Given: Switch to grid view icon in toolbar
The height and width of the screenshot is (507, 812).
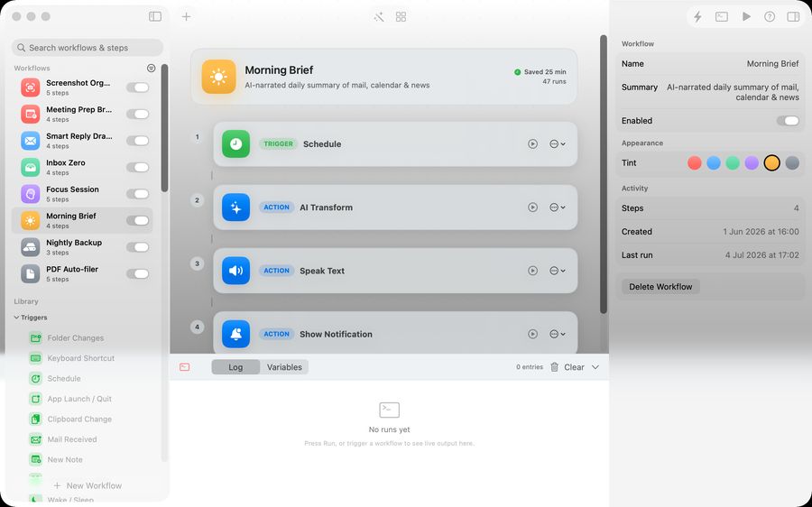Looking at the screenshot, I should point(401,16).
